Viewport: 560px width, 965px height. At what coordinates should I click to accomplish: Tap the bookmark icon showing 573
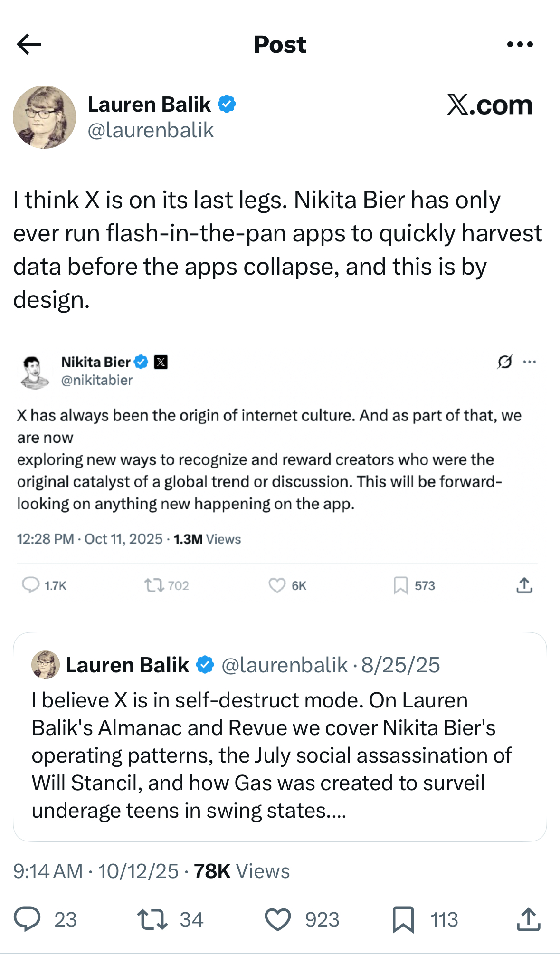400,585
